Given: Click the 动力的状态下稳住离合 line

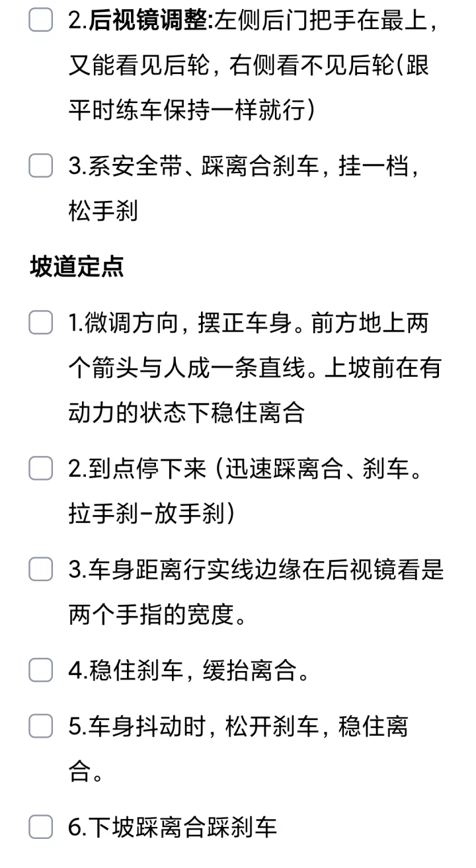Looking at the screenshot, I should coord(186,413).
